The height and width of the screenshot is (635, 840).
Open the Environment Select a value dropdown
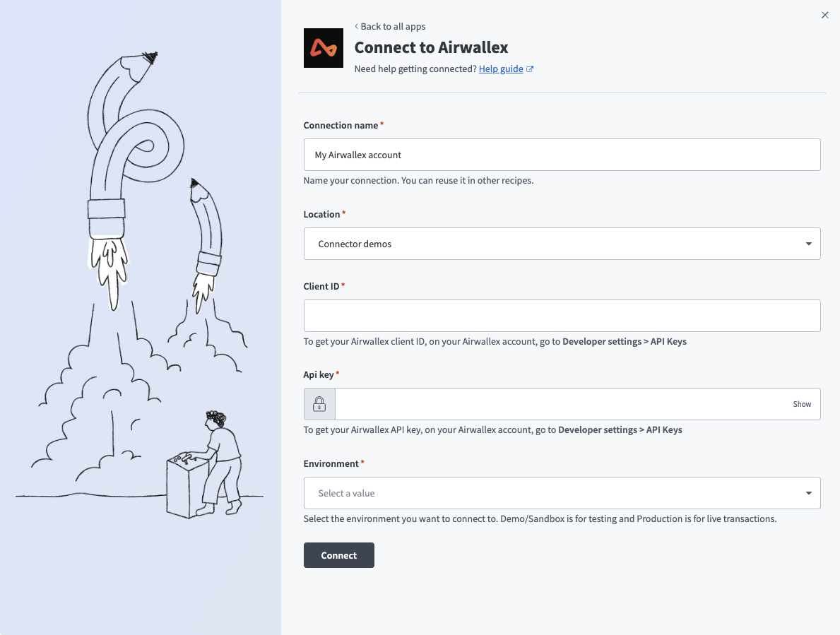click(x=551, y=493)
